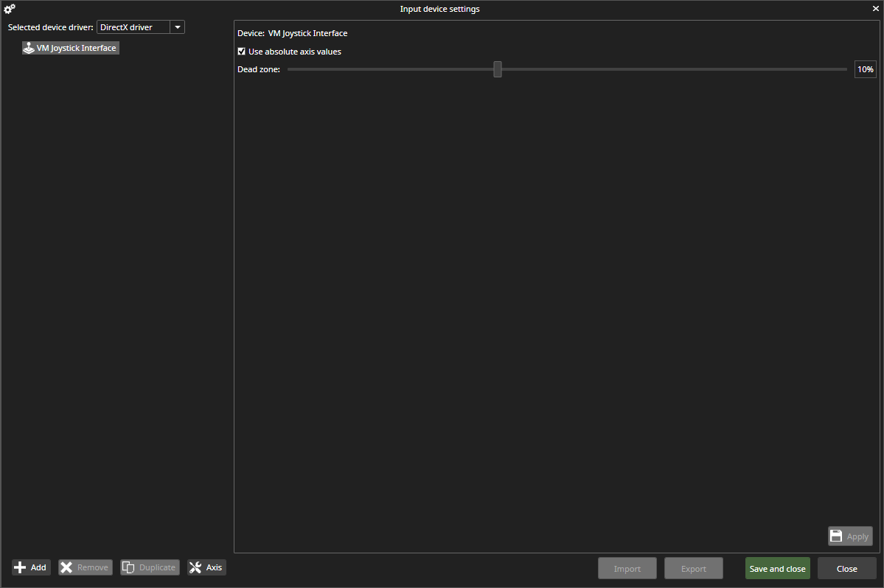The image size is (884, 588).
Task: Click the gears icon in title bar
Action: click(10, 8)
